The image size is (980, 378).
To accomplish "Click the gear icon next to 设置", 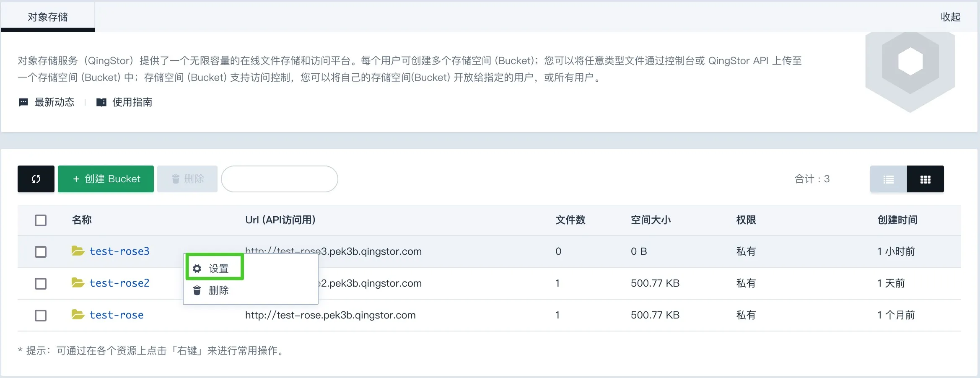I will [197, 268].
